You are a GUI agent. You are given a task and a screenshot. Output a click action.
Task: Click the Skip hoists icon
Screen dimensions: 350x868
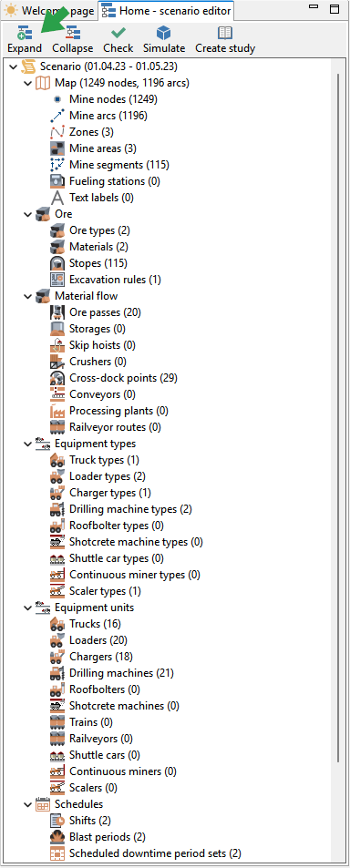coord(57,345)
